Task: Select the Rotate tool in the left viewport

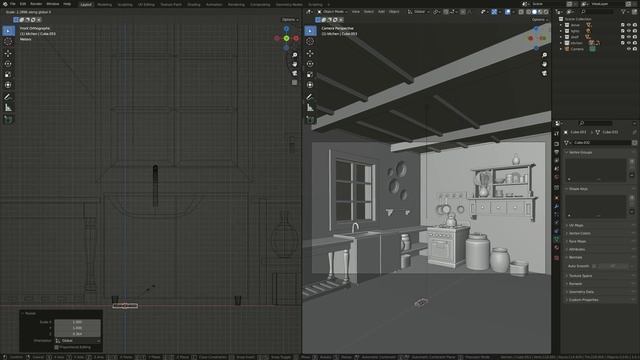Action: [8, 64]
